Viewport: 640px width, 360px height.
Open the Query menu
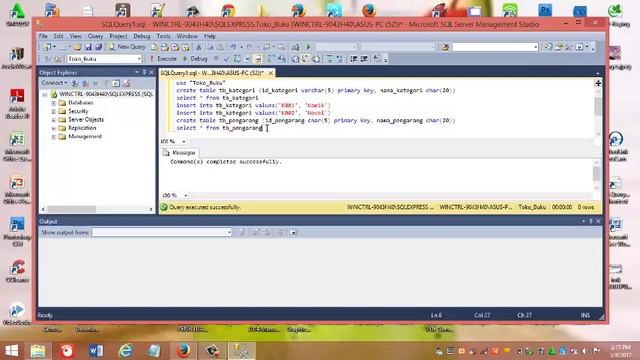pos(95,36)
